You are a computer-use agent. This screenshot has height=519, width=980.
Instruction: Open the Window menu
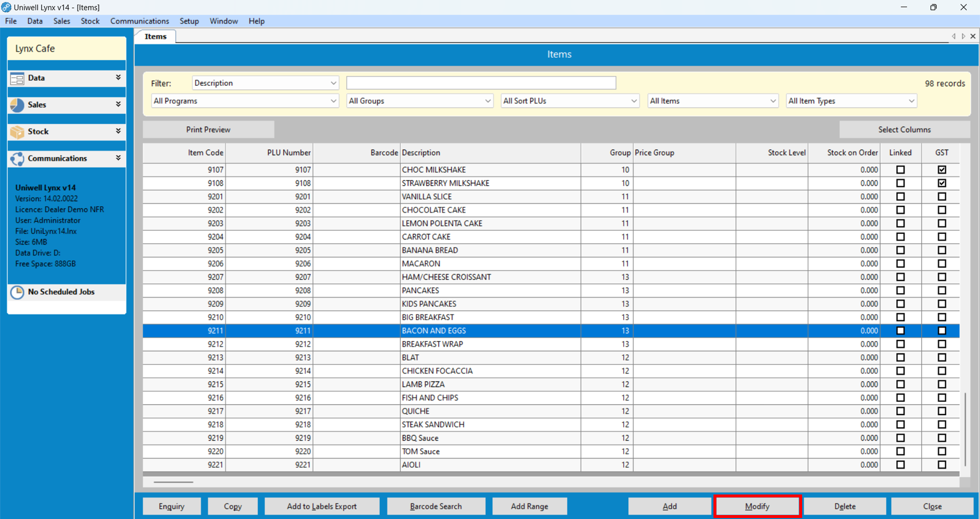click(x=224, y=21)
